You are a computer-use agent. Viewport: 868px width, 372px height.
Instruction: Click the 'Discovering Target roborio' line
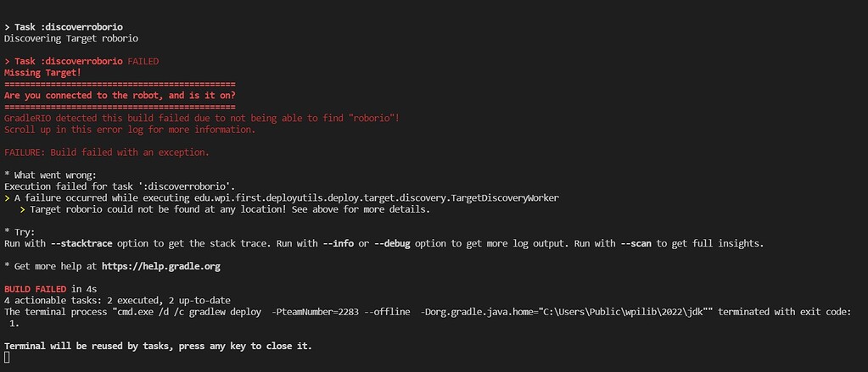coord(71,39)
